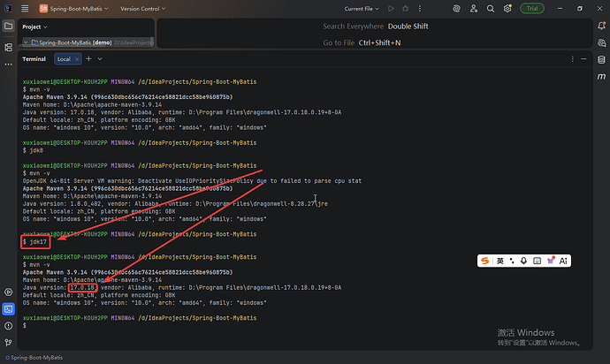
Task: Hide the Terminal tool window
Action: click(583, 58)
